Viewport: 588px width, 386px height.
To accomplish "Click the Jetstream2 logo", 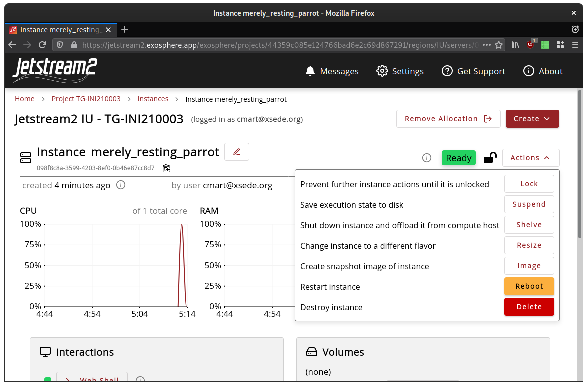I will (55, 70).
